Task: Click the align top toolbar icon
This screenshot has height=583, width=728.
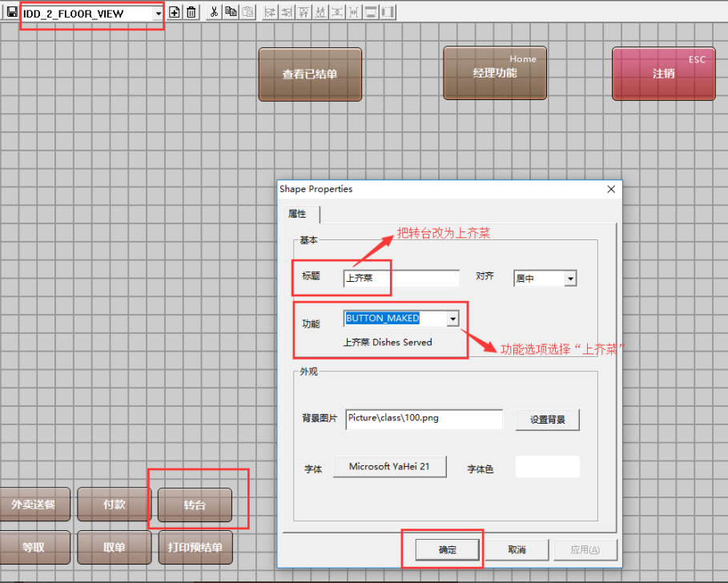Action: point(304,12)
